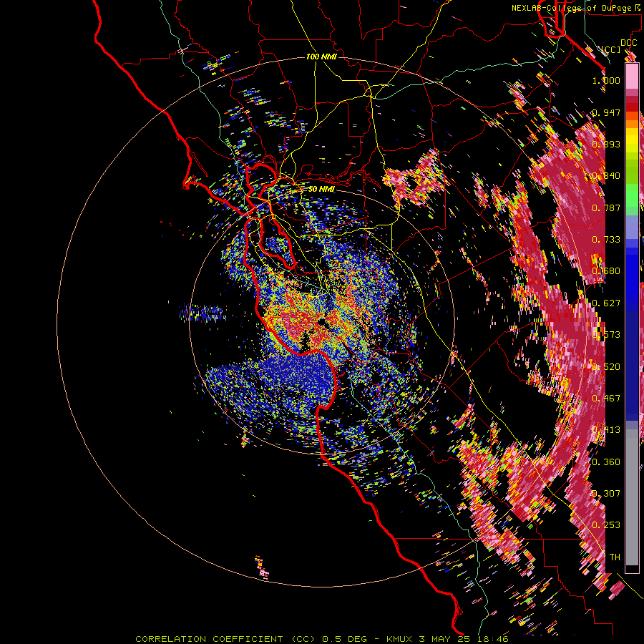Select the 0.307 scale value
The width and height of the screenshot is (644, 644).
coord(606,493)
